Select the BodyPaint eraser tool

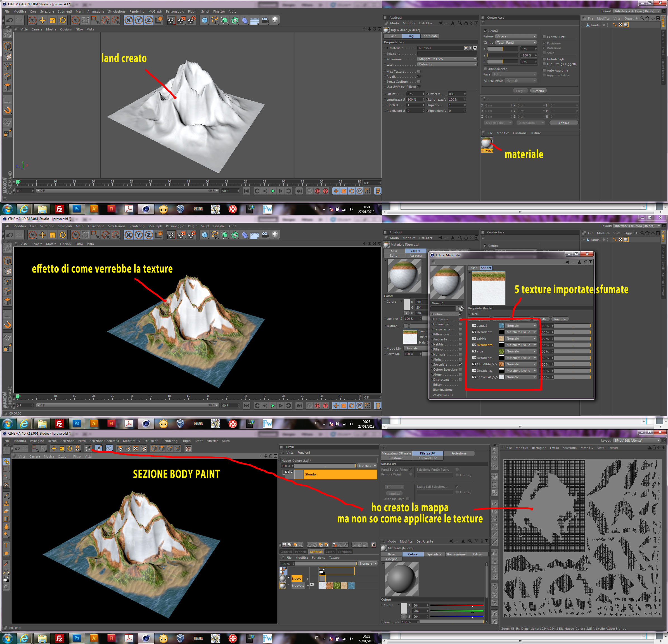point(6,511)
